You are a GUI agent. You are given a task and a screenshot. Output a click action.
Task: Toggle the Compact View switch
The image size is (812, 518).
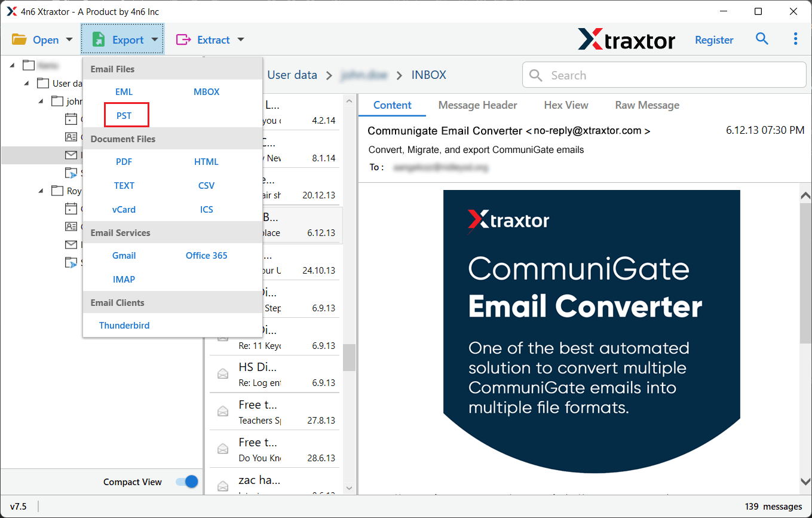(187, 482)
